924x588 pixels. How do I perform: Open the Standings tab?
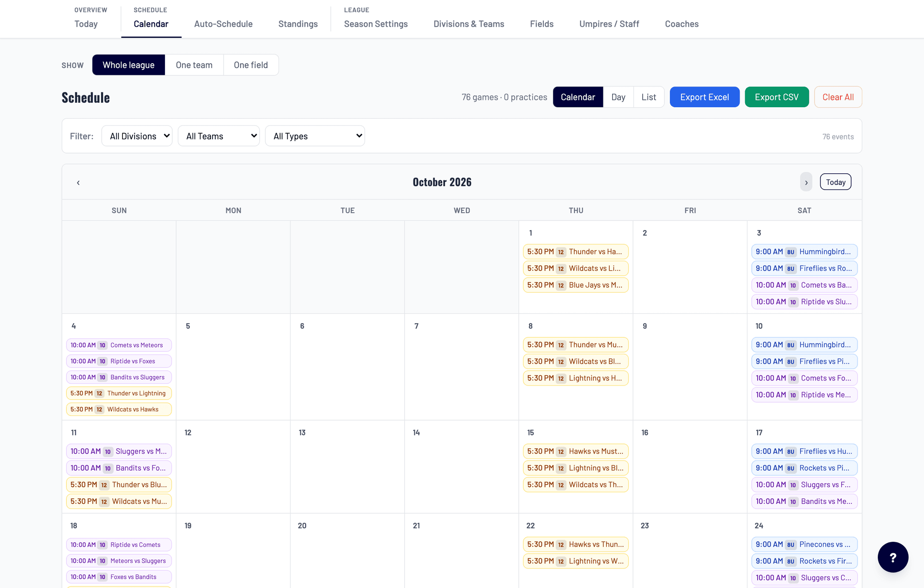tap(298, 24)
